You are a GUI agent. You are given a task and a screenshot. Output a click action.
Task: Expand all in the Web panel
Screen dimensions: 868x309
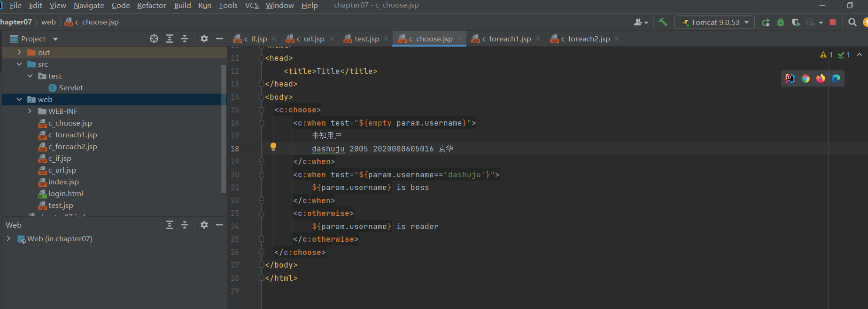170,225
